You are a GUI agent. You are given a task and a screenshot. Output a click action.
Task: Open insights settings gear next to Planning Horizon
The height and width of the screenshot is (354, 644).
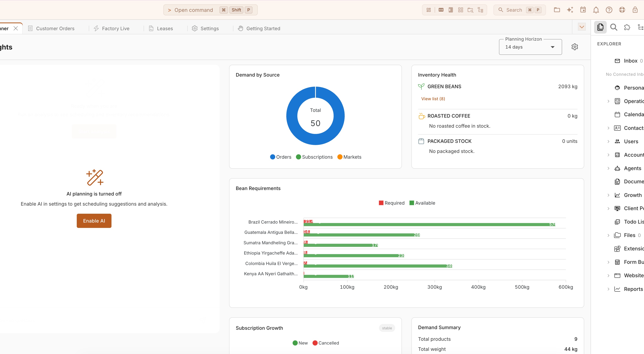click(575, 47)
